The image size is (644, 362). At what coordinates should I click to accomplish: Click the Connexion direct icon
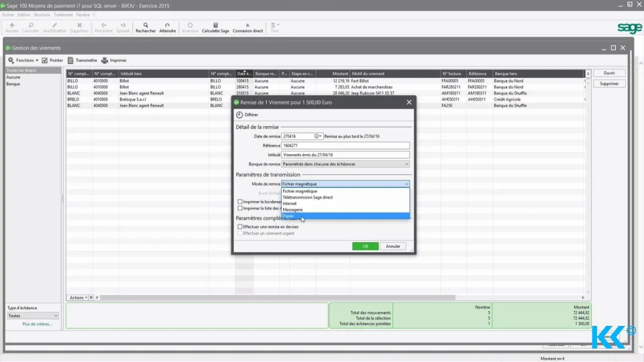tap(248, 27)
